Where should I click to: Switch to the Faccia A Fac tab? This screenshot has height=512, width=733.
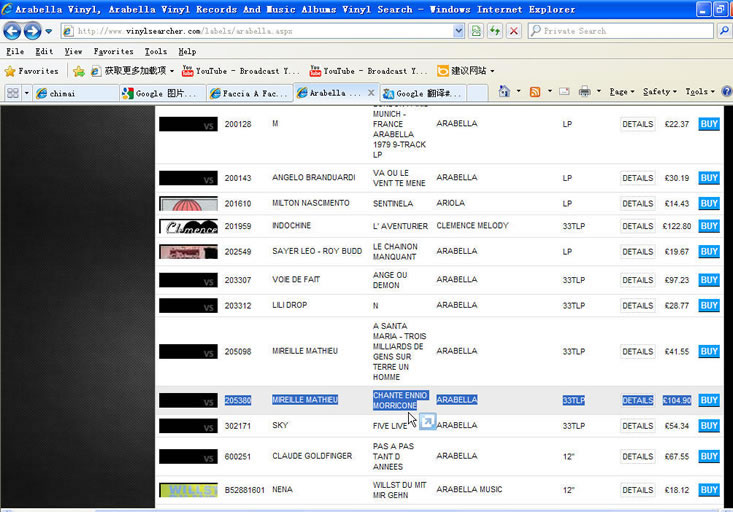coord(250,94)
